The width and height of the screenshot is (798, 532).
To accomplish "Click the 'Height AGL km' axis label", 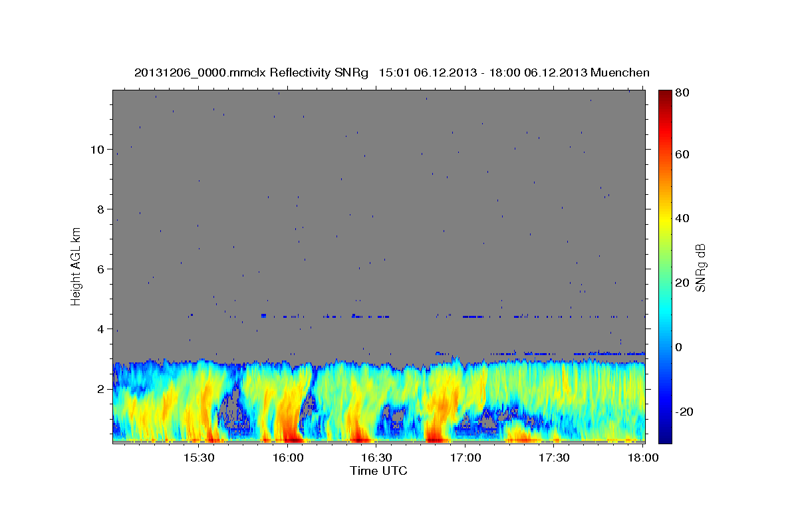I will [x=76, y=266].
